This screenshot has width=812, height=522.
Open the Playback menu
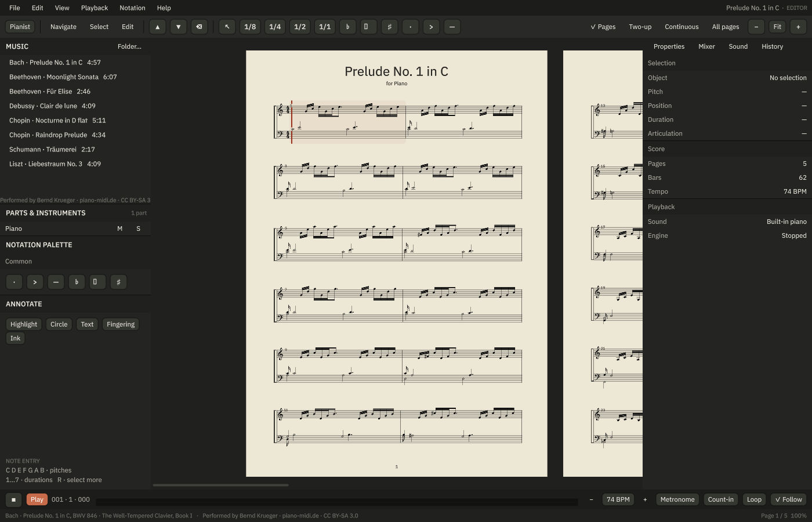coord(95,8)
